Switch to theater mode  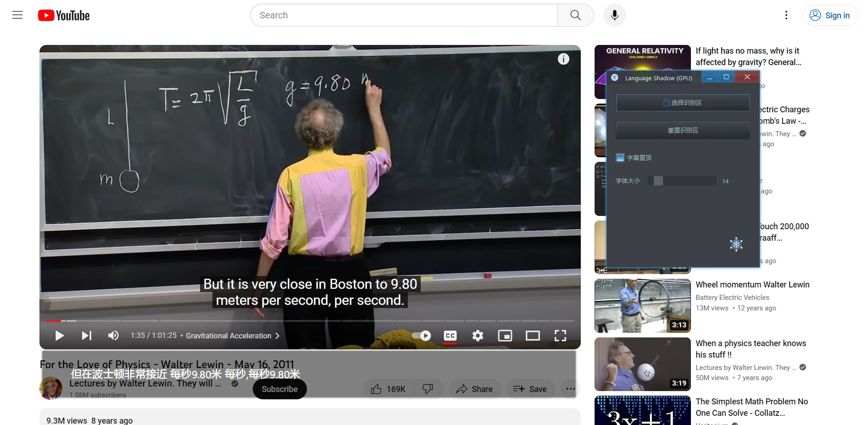click(533, 336)
